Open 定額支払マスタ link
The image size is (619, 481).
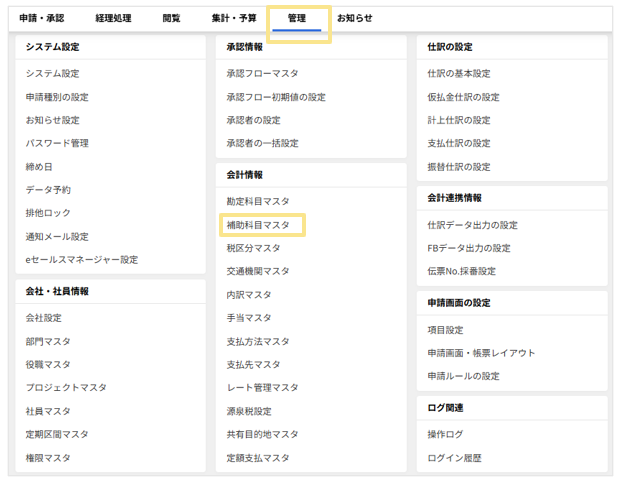point(258,458)
